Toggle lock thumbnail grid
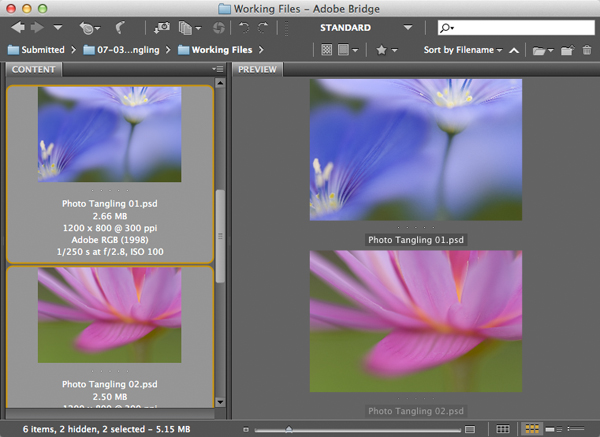The image size is (600, 437). (x=502, y=429)
